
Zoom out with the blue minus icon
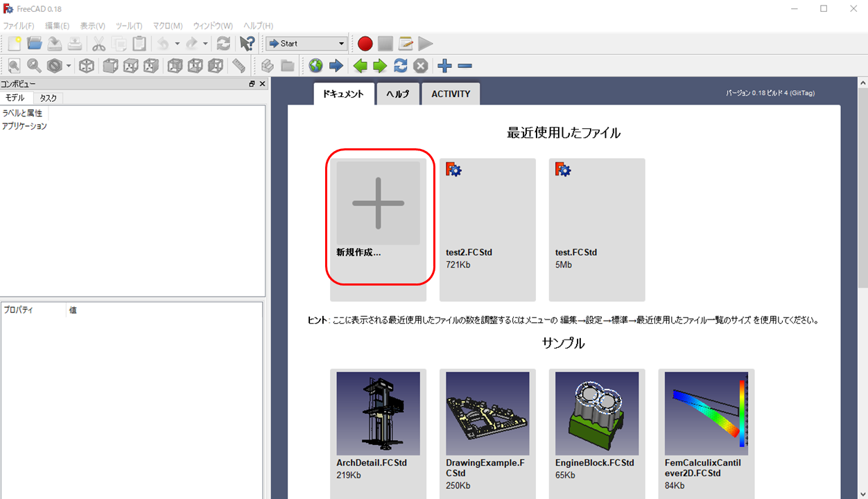465,66
